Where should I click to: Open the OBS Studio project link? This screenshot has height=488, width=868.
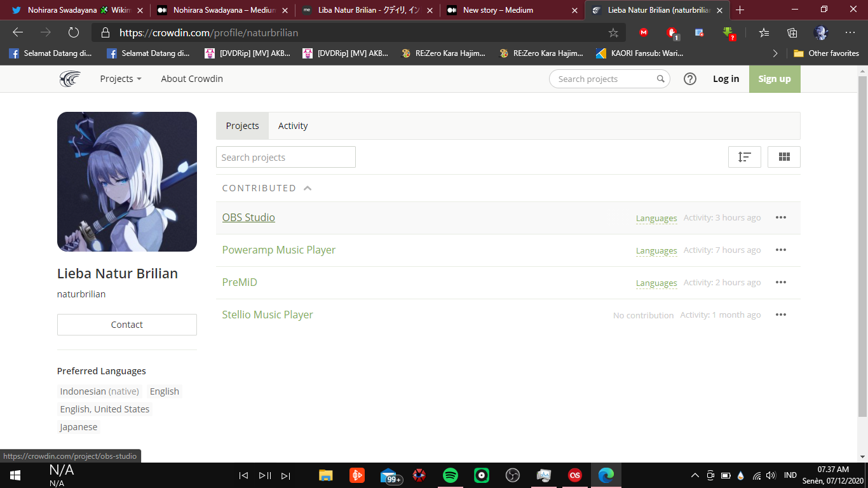coord(248,217)
